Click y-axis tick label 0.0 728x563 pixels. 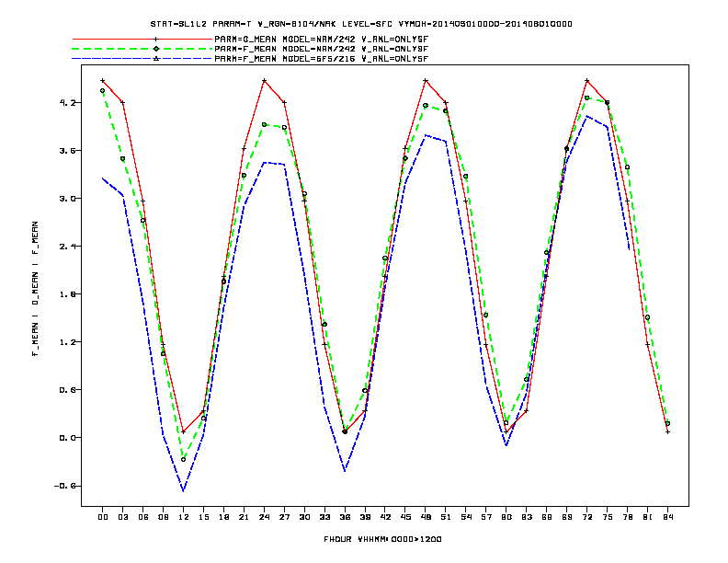(67, 438)
